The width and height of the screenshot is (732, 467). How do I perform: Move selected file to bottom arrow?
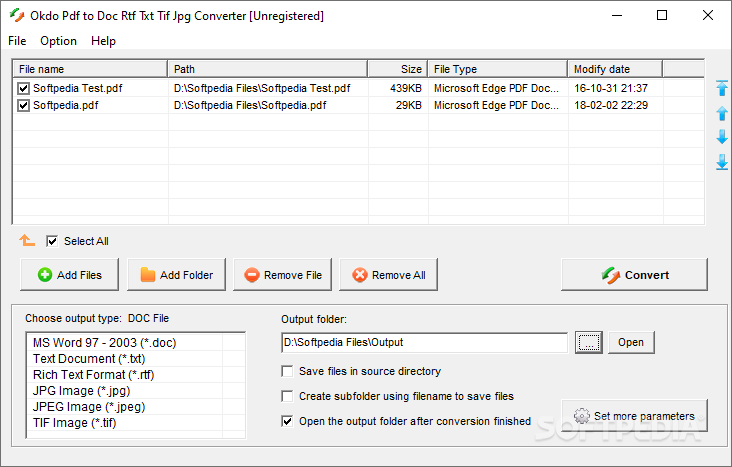click(722, 162)
